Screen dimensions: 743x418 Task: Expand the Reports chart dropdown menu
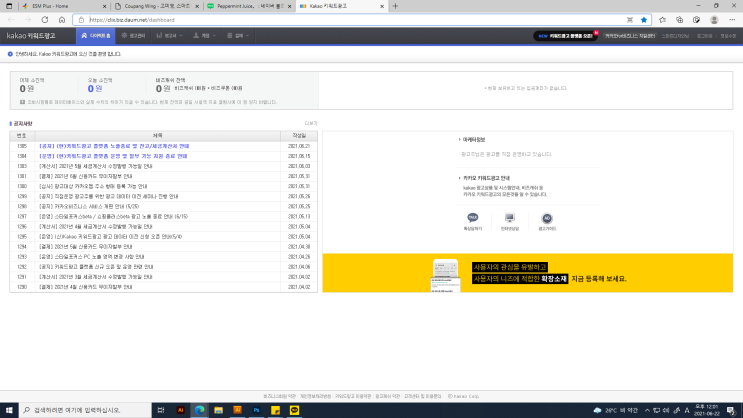pyautogui.click(x=169, y=36)
